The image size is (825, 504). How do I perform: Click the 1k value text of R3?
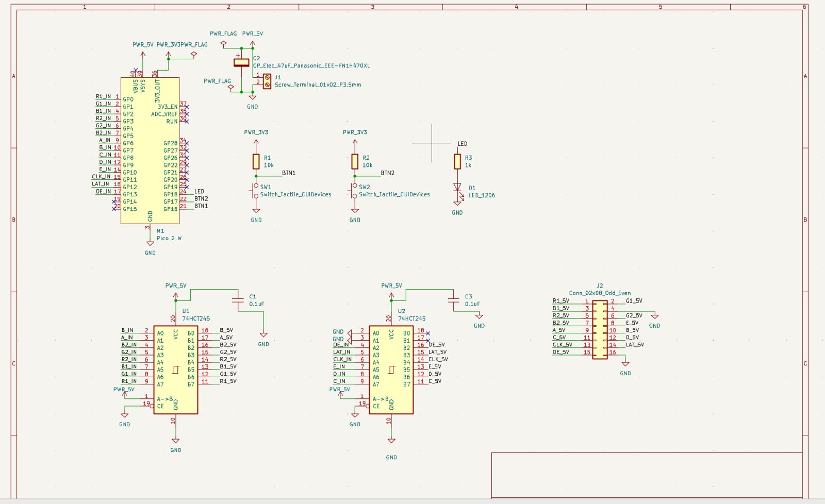468,165
